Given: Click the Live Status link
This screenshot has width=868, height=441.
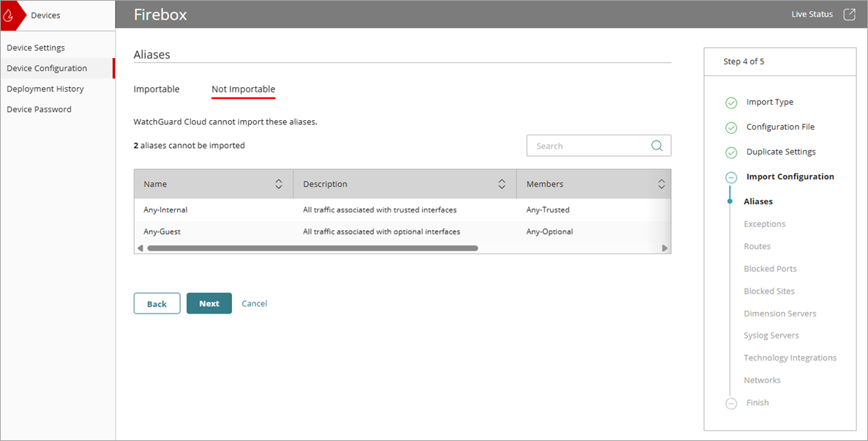Looking at the screenshot, I should pos(812,15).
